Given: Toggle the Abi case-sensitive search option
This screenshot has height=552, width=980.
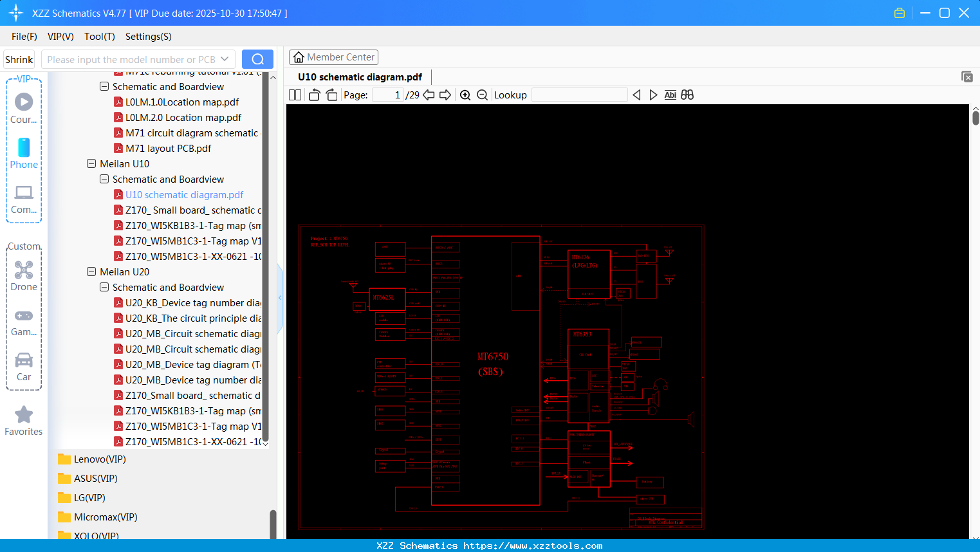Looking at the screenshot, I should click(x=670, y=95).
